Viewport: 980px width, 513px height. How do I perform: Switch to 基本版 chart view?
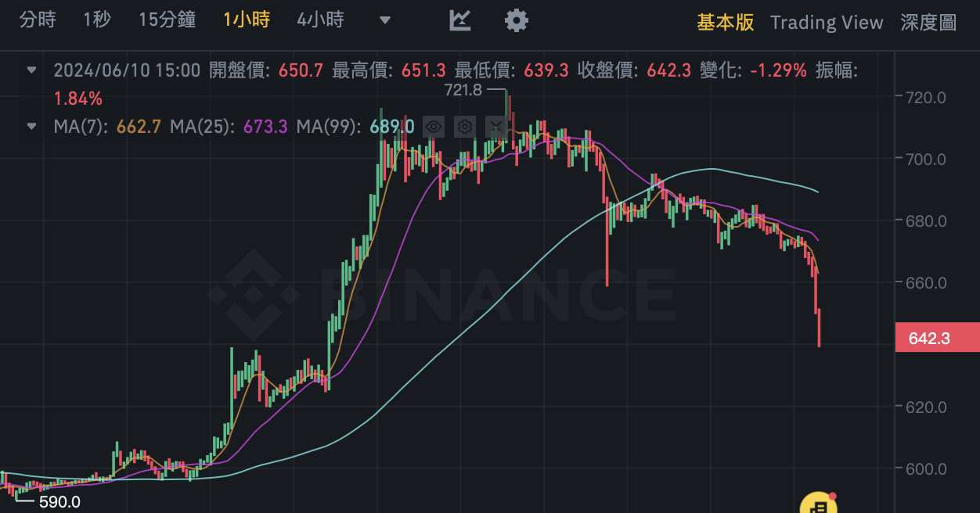(725, 22)
